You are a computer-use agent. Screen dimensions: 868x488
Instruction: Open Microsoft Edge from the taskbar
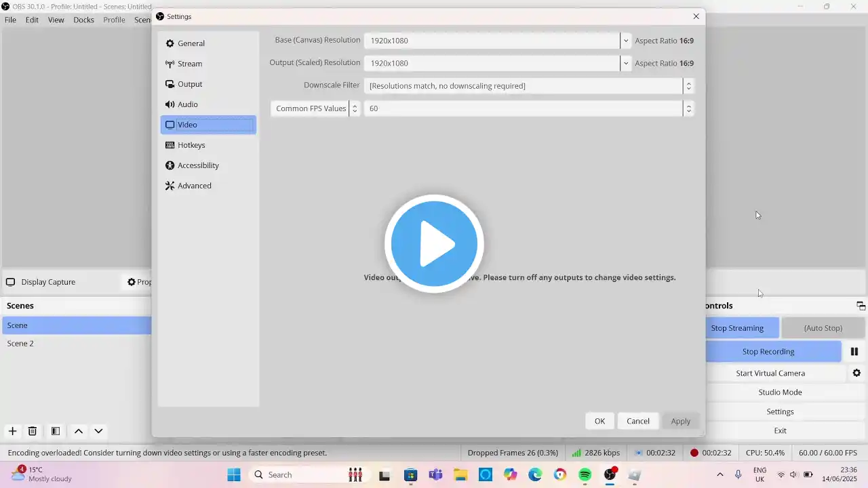tap(535, 474)
